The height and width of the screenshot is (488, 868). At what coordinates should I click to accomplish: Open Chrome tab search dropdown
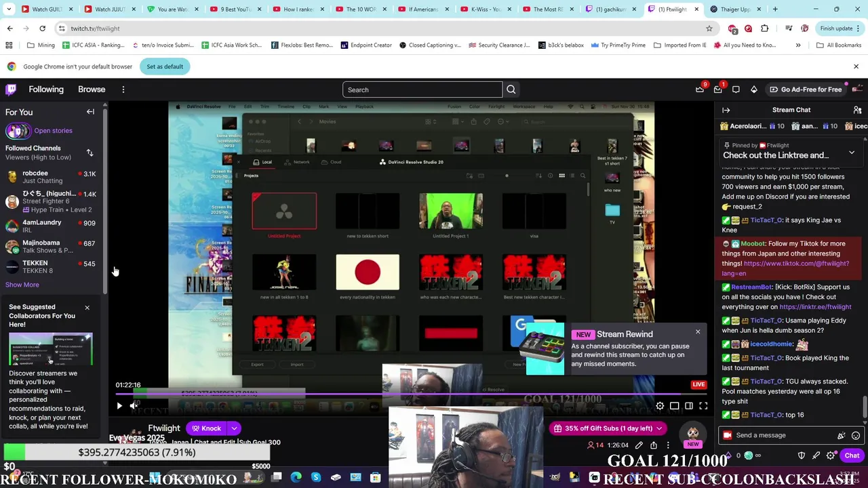9,9
